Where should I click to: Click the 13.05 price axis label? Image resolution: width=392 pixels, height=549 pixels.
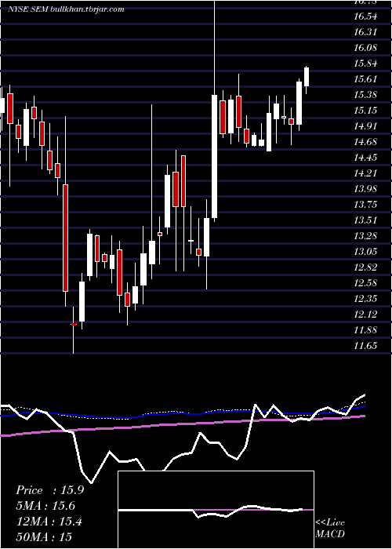pos(365,252)
